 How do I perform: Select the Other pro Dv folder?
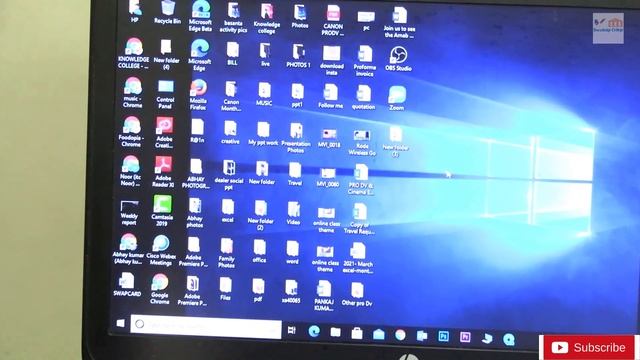pos(357,294)
